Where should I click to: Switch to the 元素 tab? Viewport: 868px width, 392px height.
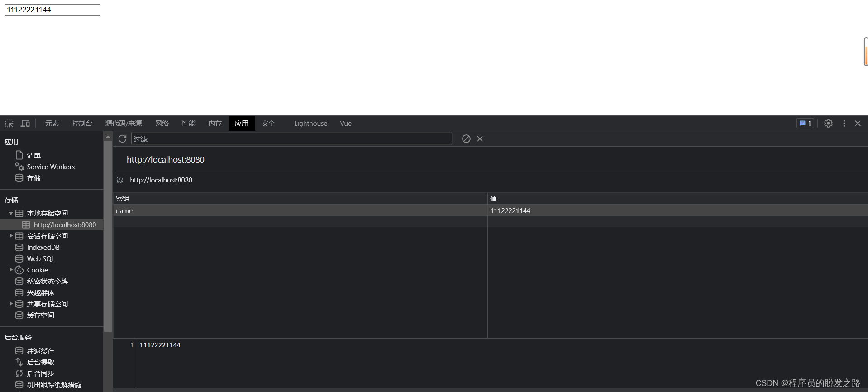pyautogui.click(x=52, y=123)
